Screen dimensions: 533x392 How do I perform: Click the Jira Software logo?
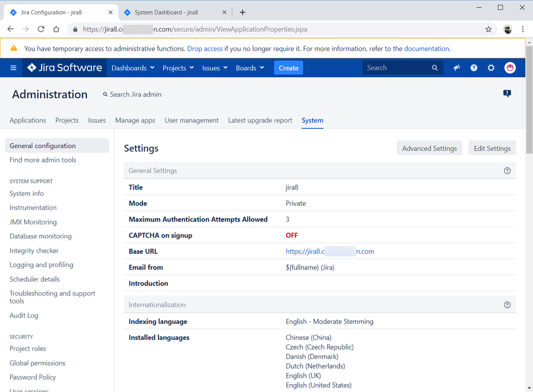point(65,68)
